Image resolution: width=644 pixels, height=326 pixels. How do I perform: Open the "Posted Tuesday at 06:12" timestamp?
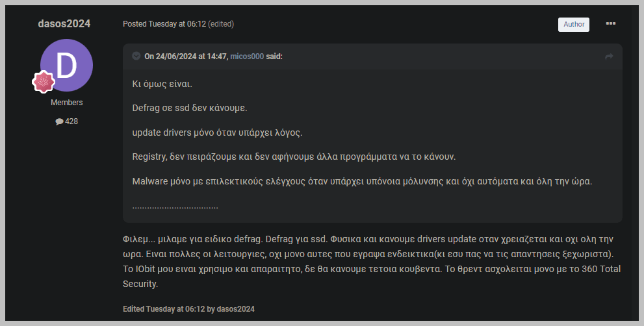coord(164,24)
